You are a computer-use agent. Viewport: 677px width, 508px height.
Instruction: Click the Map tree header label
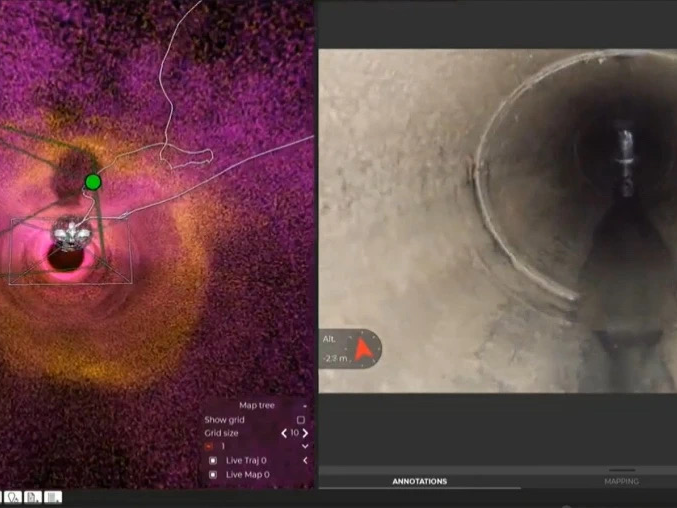256,406
